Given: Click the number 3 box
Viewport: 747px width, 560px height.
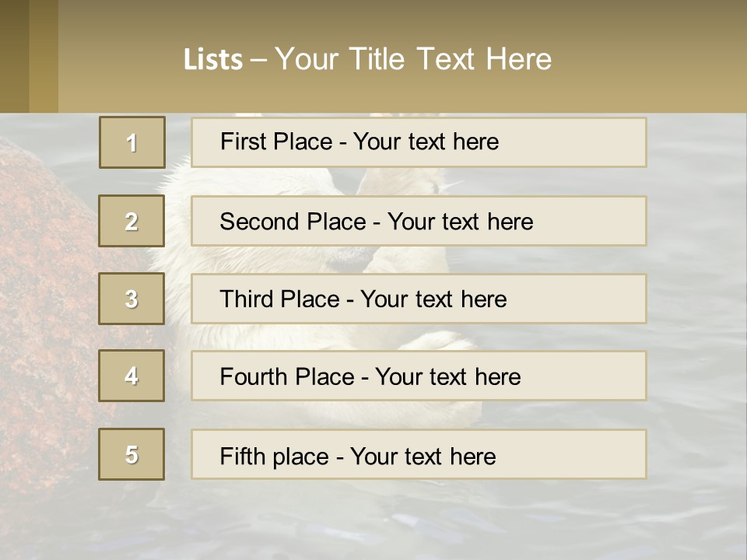Looking at the screenshot, I should 132,299.
